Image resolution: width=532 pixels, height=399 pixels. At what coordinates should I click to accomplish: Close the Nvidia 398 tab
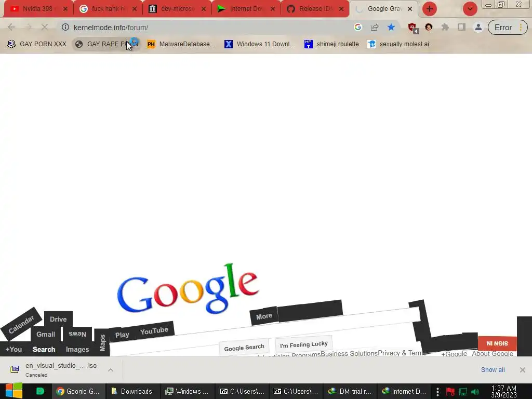pos(65,9)
